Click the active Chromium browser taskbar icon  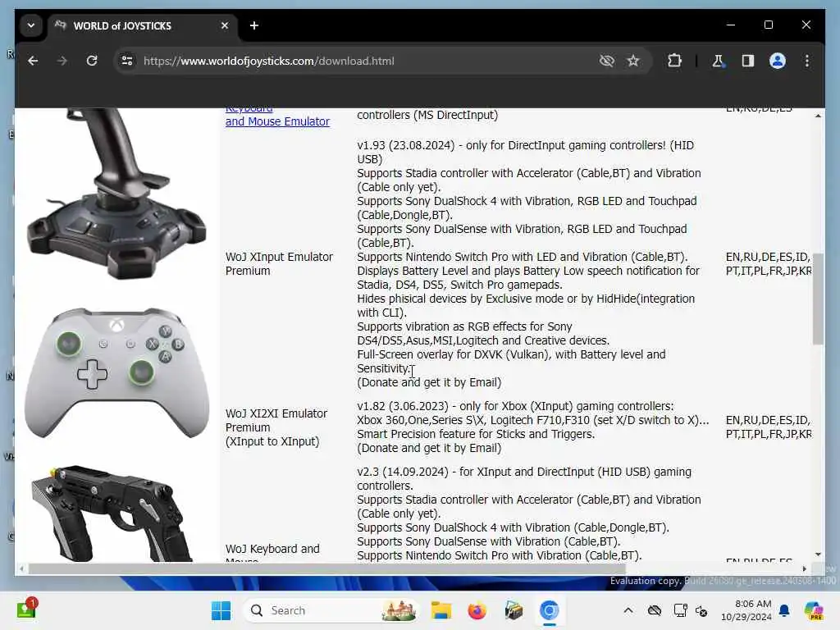[549, 610]
